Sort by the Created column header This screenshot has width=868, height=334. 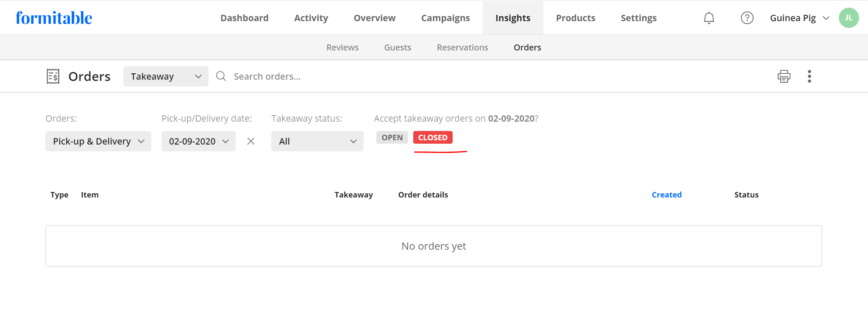[666, 195]
